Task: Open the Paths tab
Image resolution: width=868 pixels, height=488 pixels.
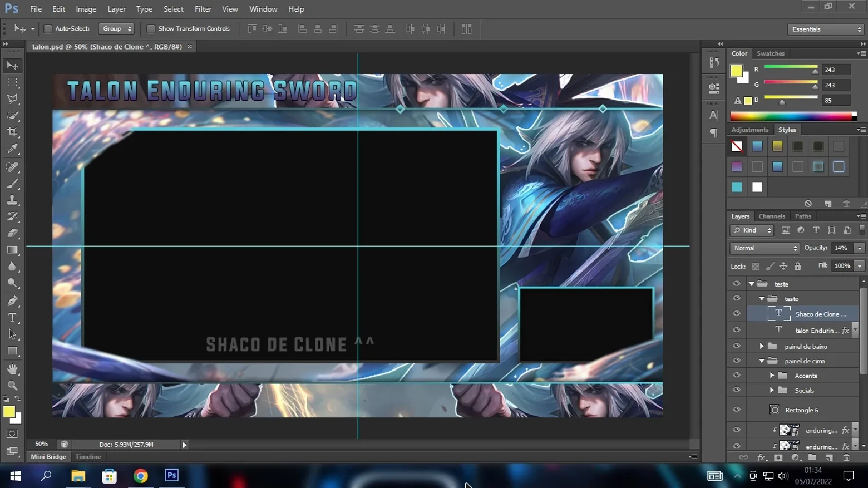Action: coord(803,216)
